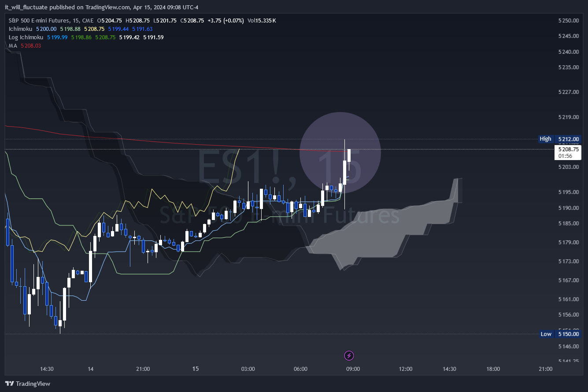
Task: Click the 5185.00 price axis label
Action: (568, 223)
